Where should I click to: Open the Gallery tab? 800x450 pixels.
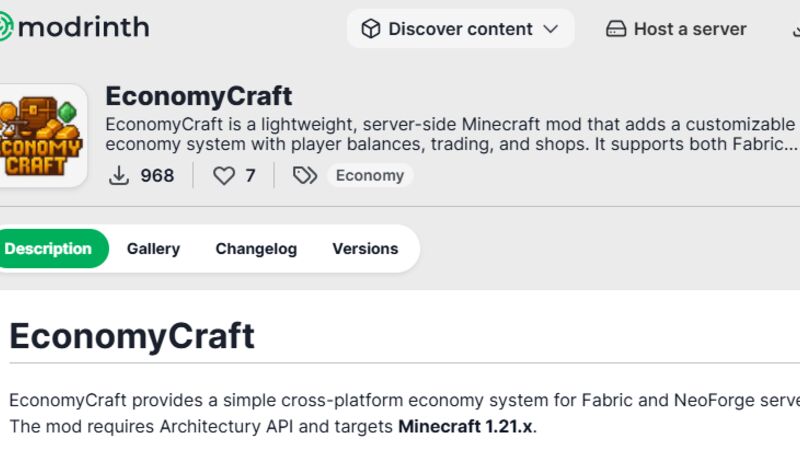[x=153, y=249]
